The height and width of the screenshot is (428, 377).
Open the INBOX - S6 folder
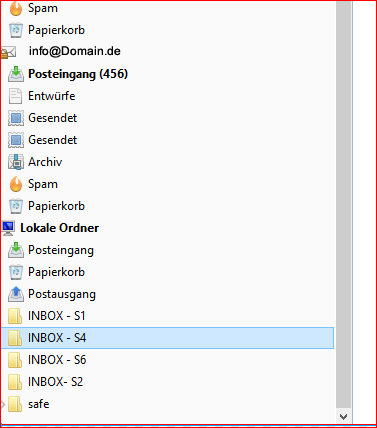(57, 360)
